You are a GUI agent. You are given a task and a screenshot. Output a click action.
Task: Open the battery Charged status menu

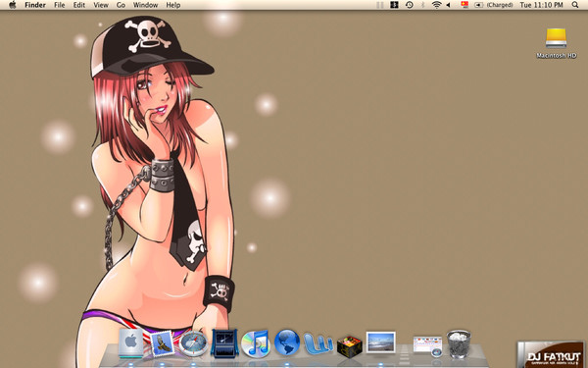(x=494, y=5)
